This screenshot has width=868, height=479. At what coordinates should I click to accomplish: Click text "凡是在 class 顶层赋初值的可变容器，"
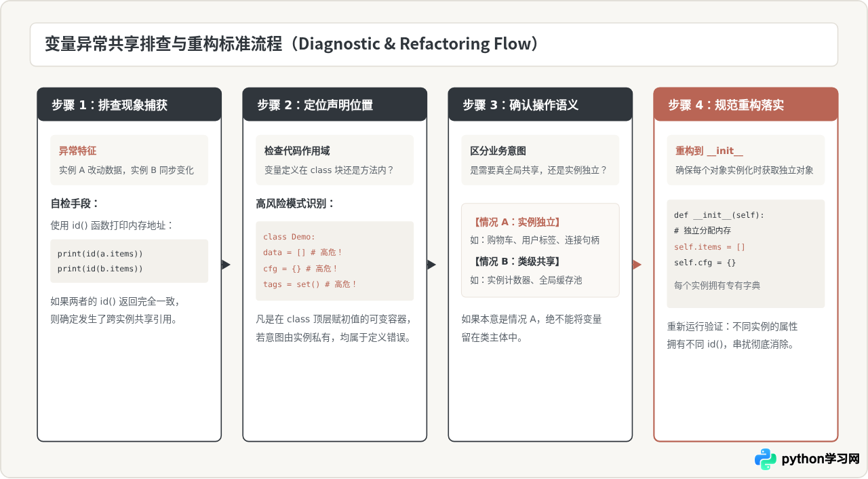click(x=334, y=319)
